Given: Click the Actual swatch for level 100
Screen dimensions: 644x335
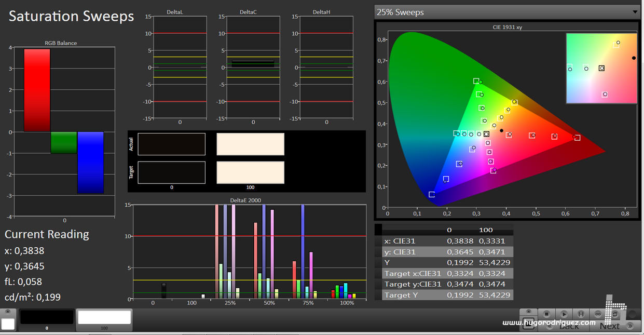Looking at the screenshot, I should (x=250, y=144).
